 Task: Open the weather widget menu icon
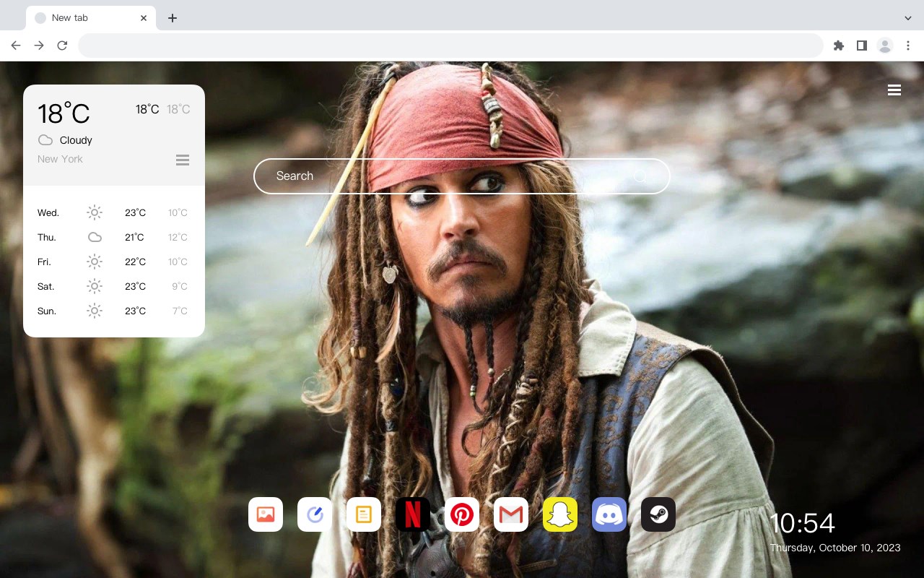(183, 160)
